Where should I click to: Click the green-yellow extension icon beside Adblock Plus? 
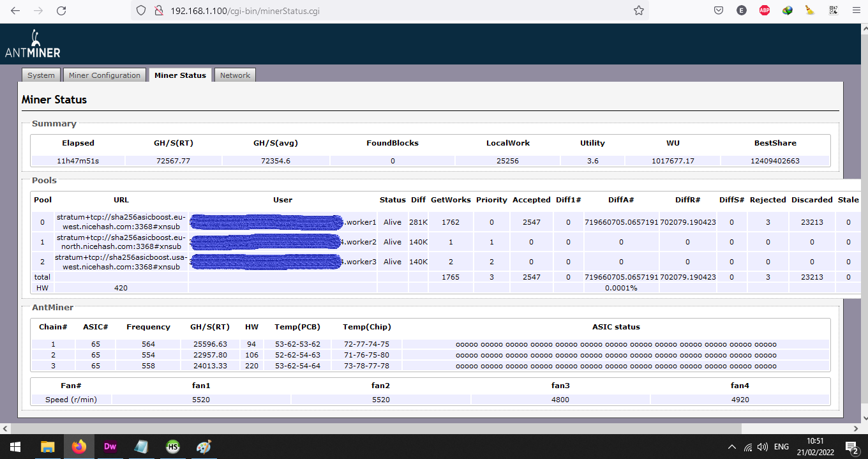click(x=788, y=11)
